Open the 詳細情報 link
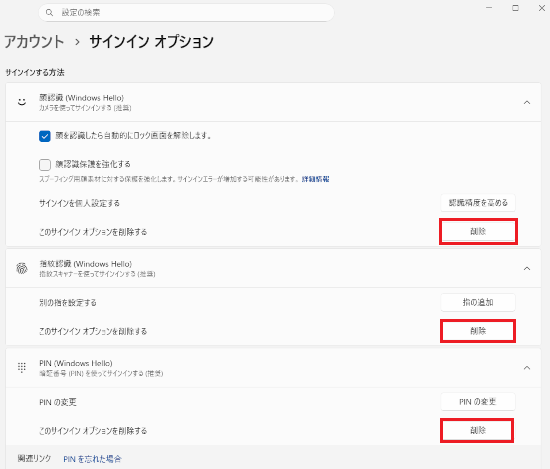 pos(315,179)
